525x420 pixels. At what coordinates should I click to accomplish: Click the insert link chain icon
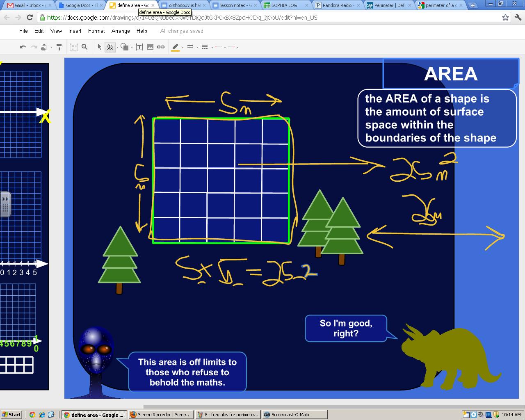tap(161, 47)
